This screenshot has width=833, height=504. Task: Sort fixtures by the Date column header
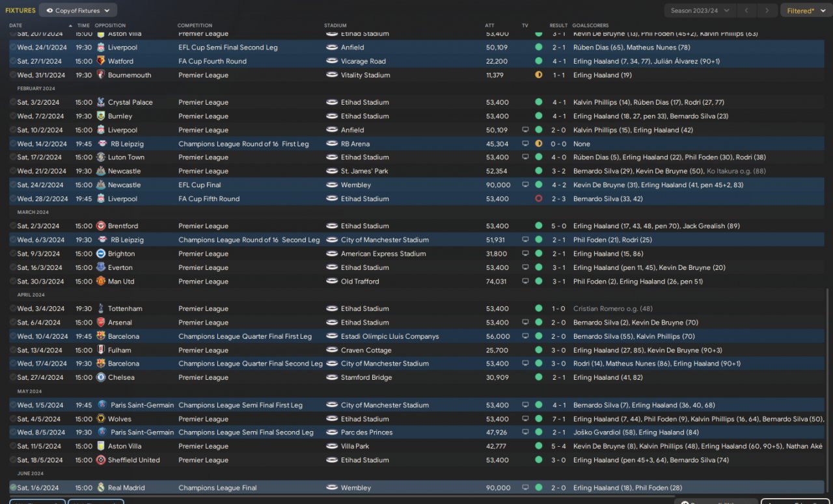pyautogui.click(x=16, y=25)
